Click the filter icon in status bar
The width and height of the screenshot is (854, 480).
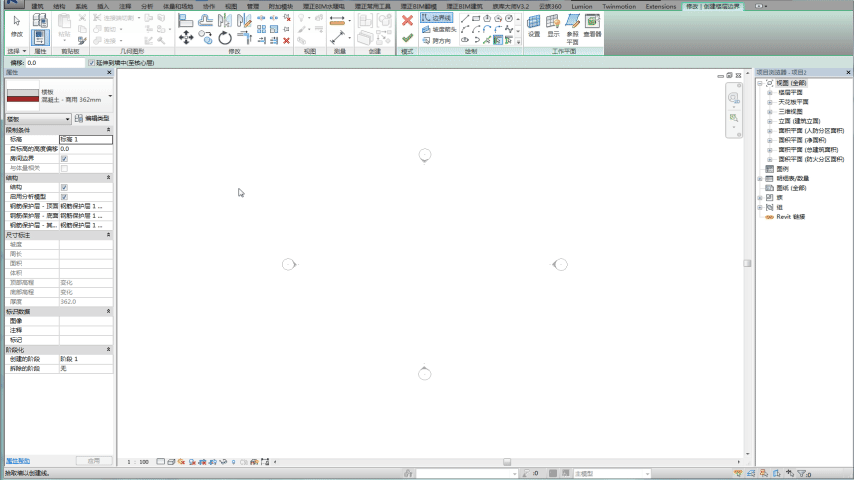pos(803,473)
